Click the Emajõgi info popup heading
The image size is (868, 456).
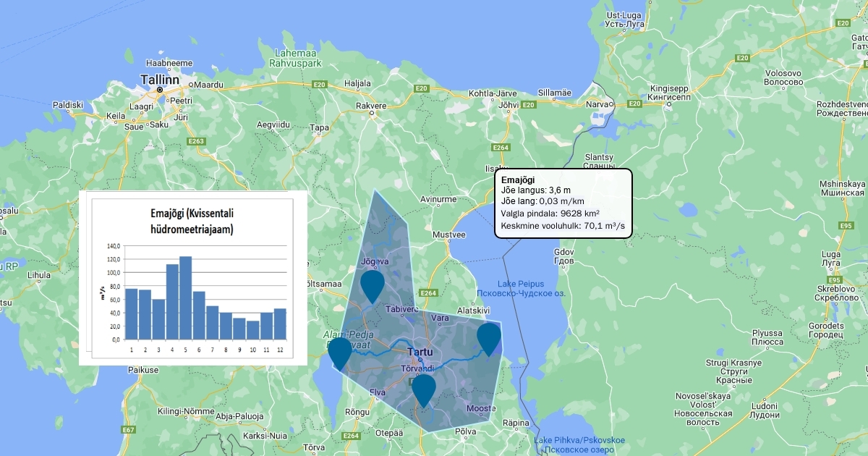(518, 180)
